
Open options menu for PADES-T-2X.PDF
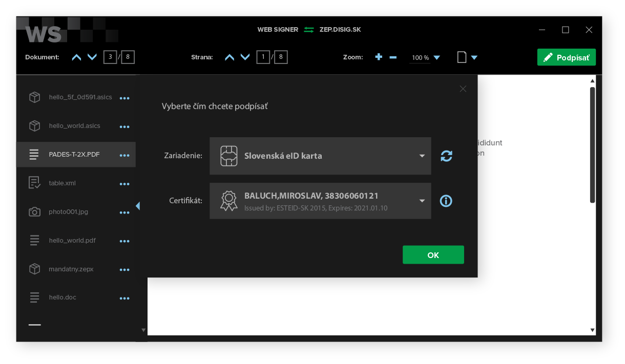pos(124,156)
